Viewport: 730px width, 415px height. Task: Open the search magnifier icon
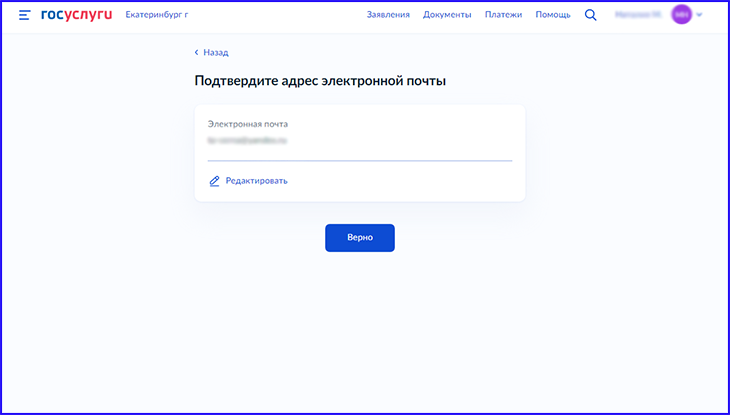590,15
